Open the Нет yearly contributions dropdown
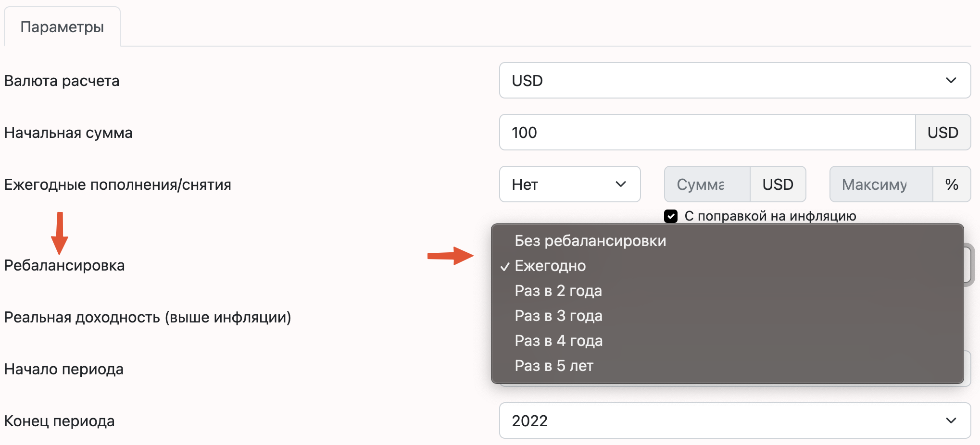Viewport: 980px width, 445px height. pyautogui.click(x=570, y=184)
